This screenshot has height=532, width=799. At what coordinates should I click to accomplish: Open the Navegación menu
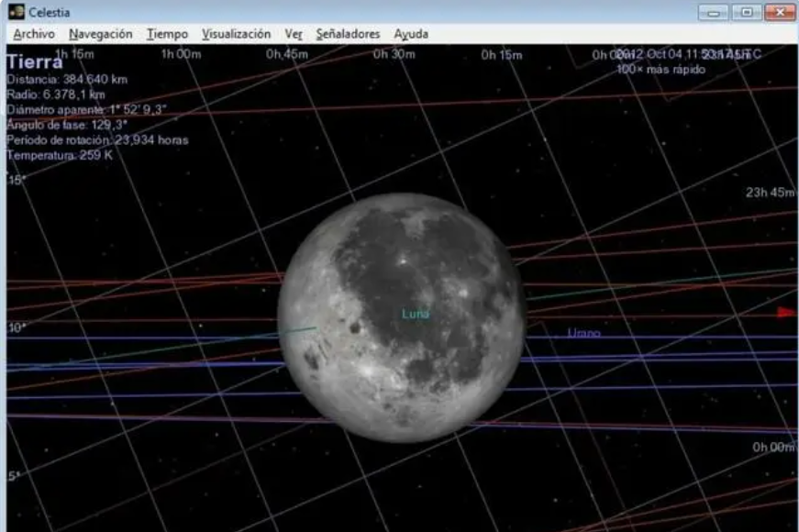click(x=100, y=34)
